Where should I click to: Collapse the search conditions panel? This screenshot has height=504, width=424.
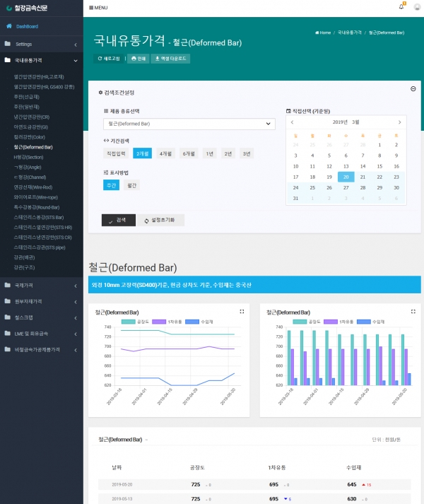click(x=413, y=89)
